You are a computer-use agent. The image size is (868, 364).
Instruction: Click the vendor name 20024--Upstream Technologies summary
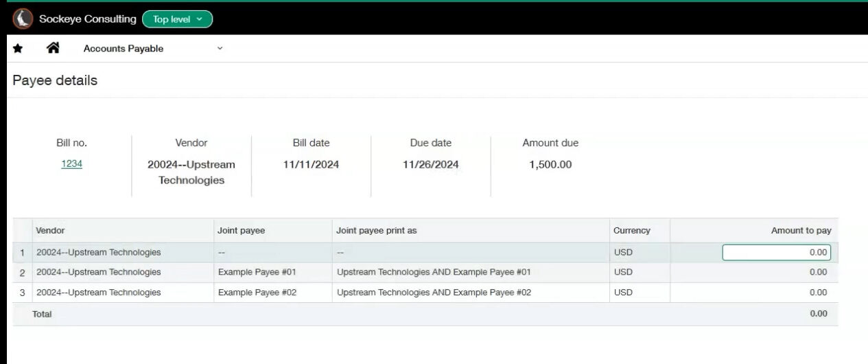point(191,172)
